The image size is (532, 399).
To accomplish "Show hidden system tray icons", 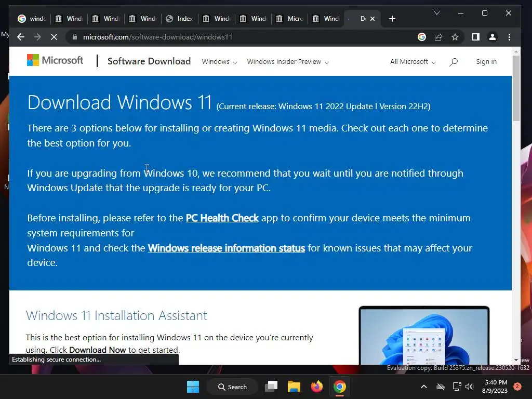I will point(424,387).
